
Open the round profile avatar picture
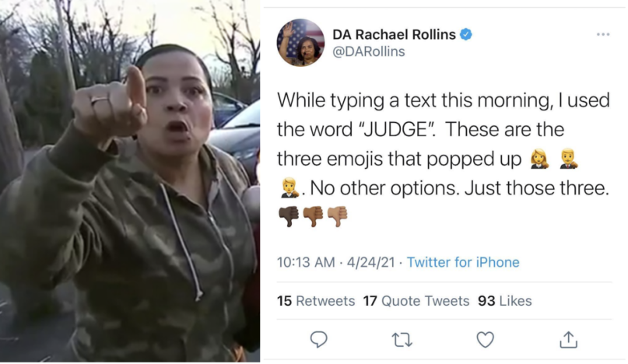pyautogui.click(x=300, y=43)
